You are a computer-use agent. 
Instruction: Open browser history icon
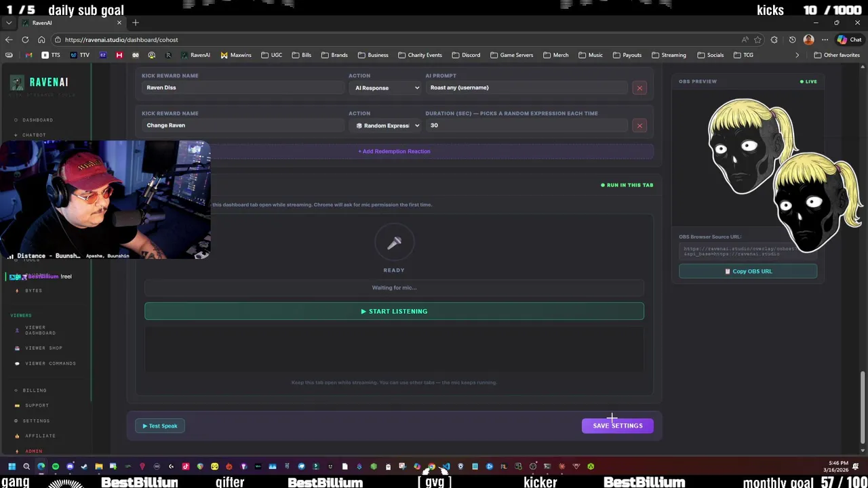point(792,39)
